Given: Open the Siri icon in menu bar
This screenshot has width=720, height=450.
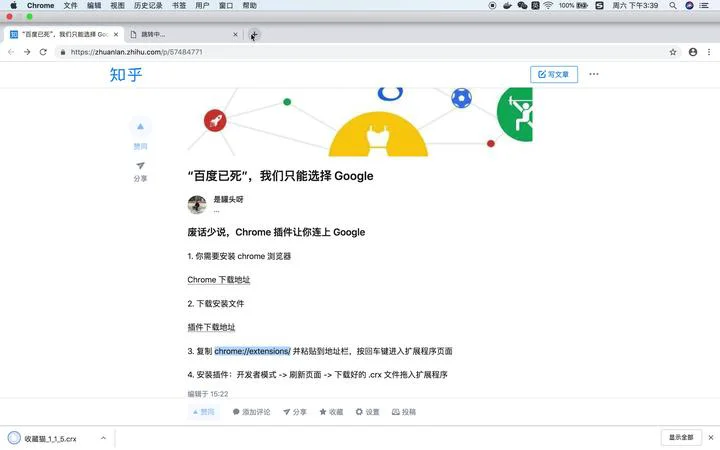Looking at the screenshot, I should [689, 6].
